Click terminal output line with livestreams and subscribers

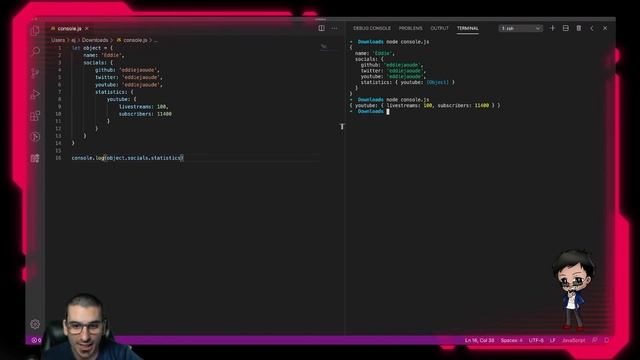click(425, 105)
